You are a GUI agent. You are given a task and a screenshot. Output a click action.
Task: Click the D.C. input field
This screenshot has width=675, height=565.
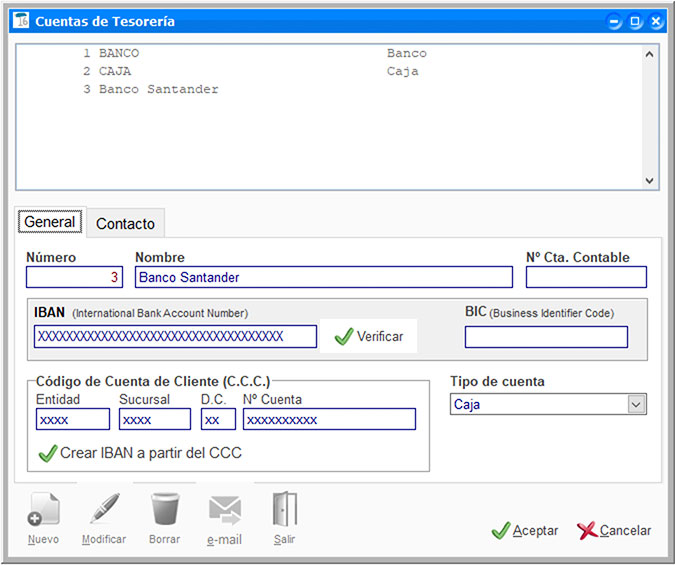pos(218,419)
